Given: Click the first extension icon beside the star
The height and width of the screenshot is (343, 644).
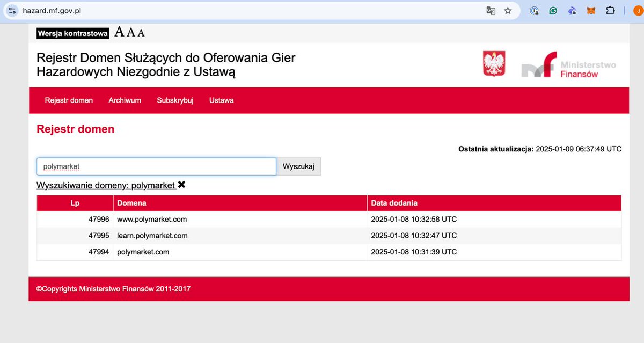Looking at the screenshot, I should pos(534,10).
